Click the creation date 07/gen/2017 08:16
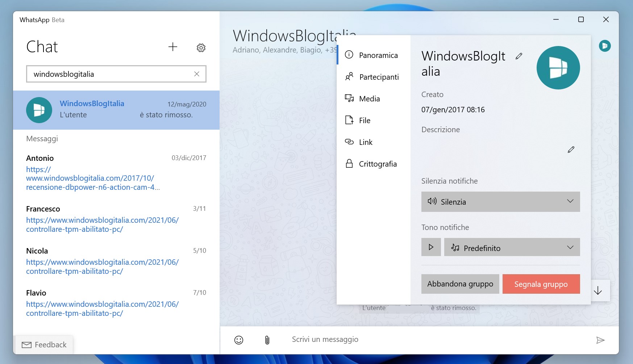This screenshot has width=633, height=364. pos(453,110)
